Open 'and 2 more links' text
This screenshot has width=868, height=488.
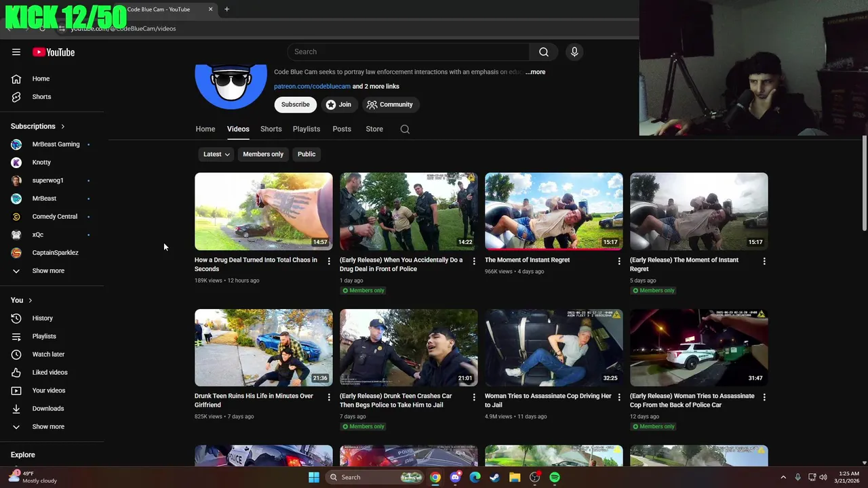coord(376,86)
